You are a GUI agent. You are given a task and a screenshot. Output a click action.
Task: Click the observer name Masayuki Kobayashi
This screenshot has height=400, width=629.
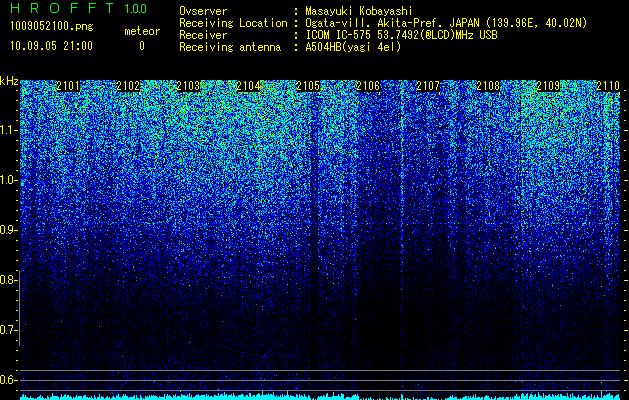click(359, 11)
